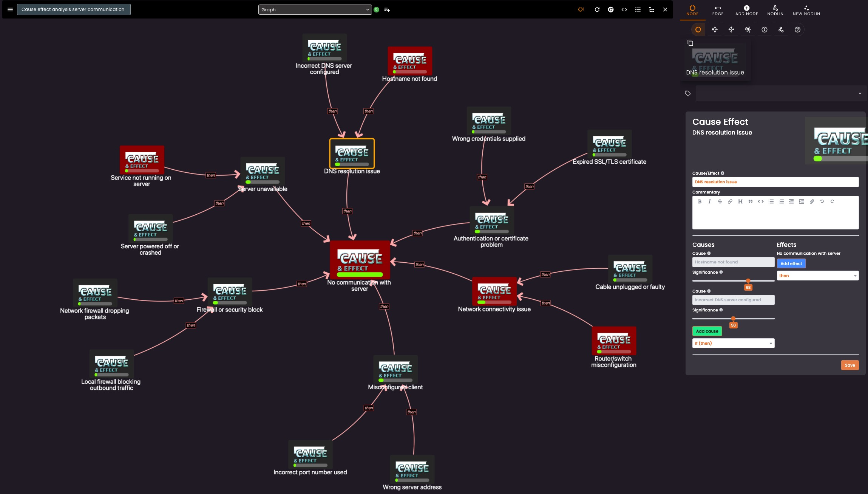Screen dimensions: 868x494
Task: Open the help question mark icon
Action: pos(797,29)
